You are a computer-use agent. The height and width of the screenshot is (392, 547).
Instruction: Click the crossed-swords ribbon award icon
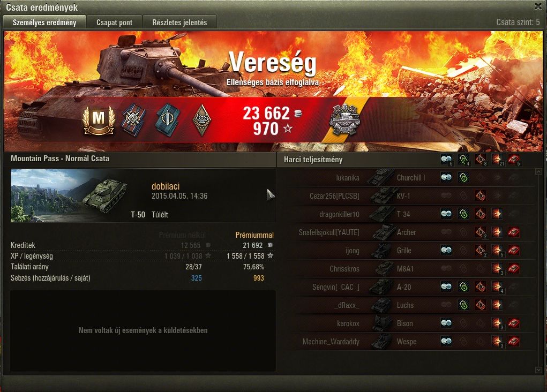134,119
